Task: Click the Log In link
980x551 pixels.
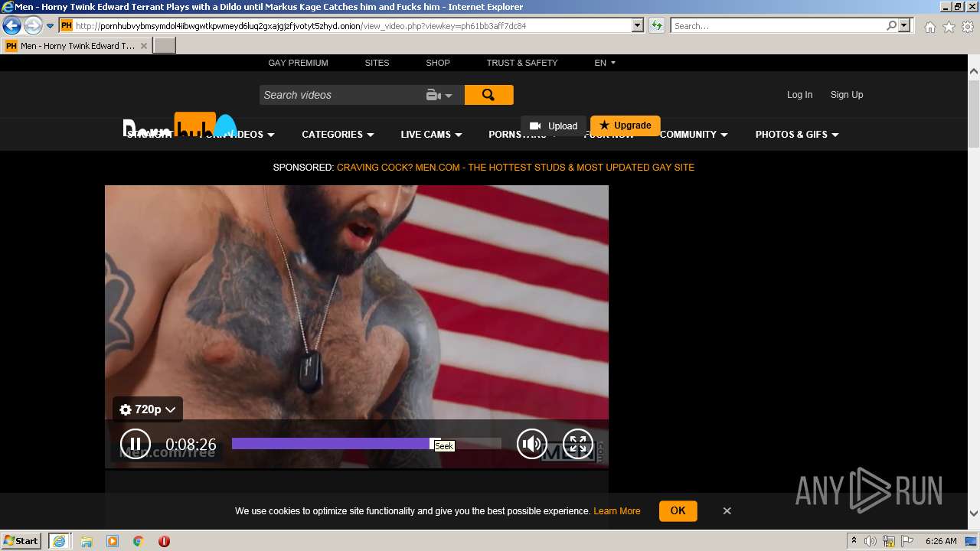Action: click(x=799, y=95)
